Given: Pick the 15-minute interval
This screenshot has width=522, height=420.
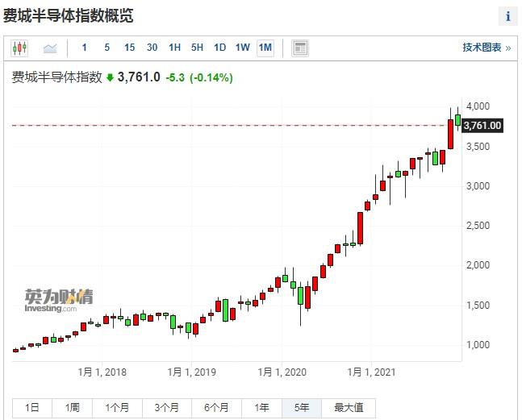Looking at the screenshot, I should (129, 48).
